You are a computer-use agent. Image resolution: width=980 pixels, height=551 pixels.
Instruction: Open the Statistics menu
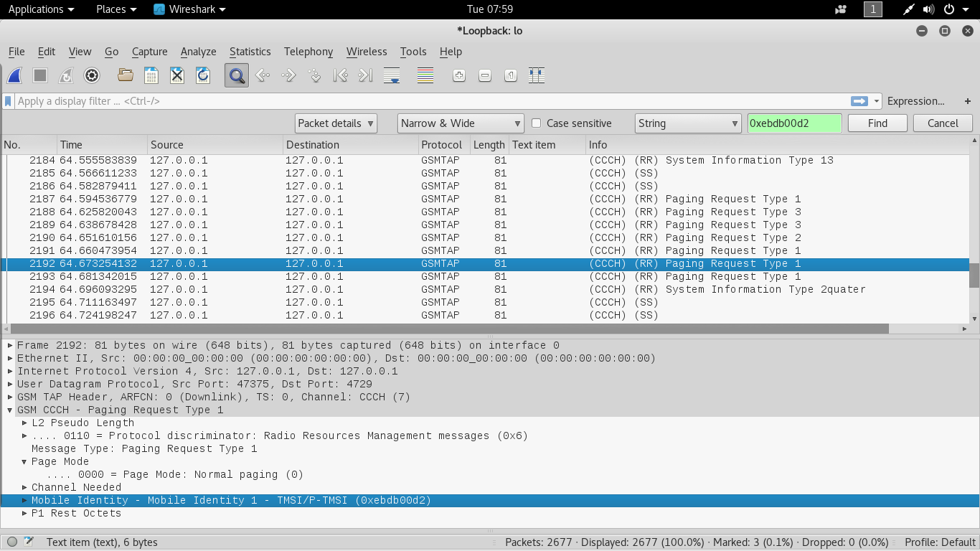(x=250, y=52)
